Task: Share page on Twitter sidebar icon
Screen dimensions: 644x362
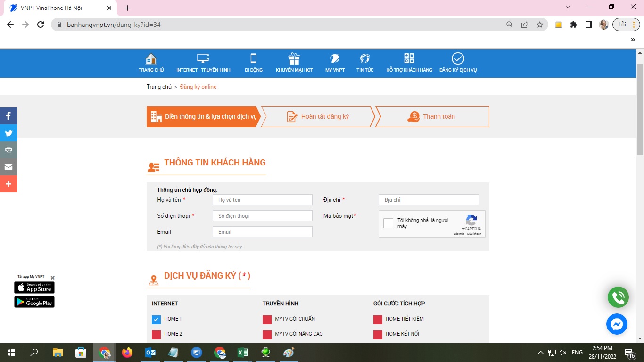Action: 8,133
